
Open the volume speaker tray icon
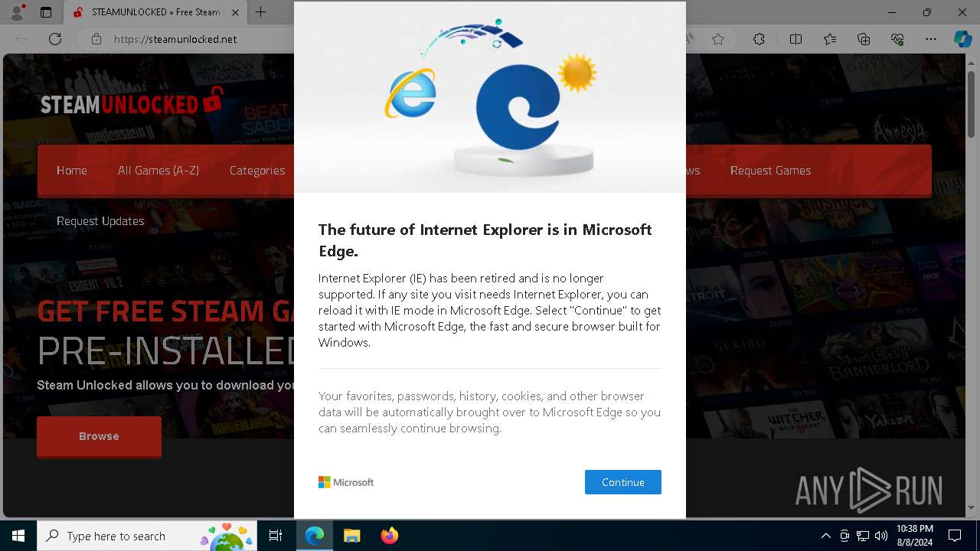coord(881,536)
